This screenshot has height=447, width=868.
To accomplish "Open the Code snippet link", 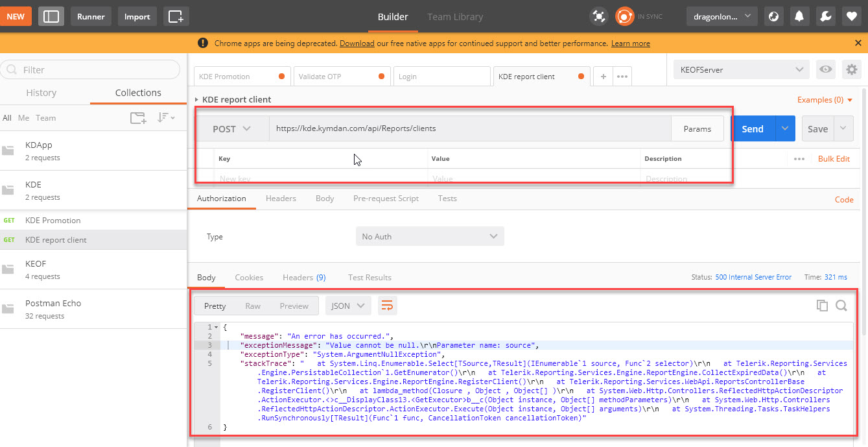I will pyautogui.click(x=844, y=200).
